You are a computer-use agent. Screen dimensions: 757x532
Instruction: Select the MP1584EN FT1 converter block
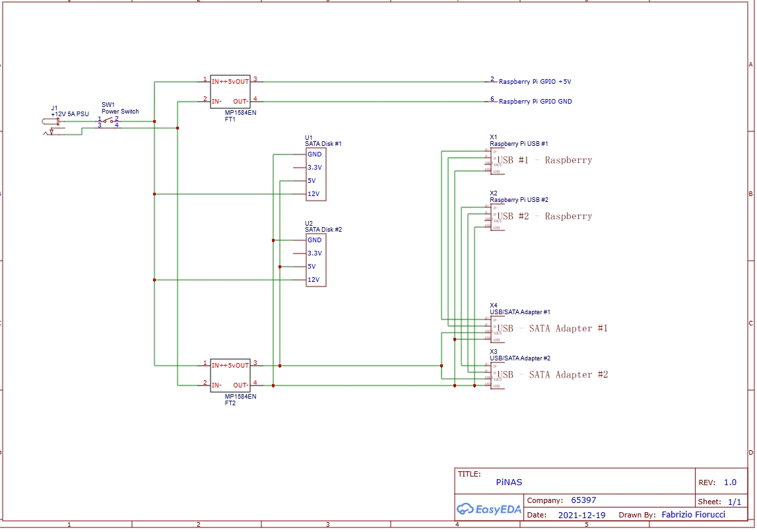tap(230, 91)
